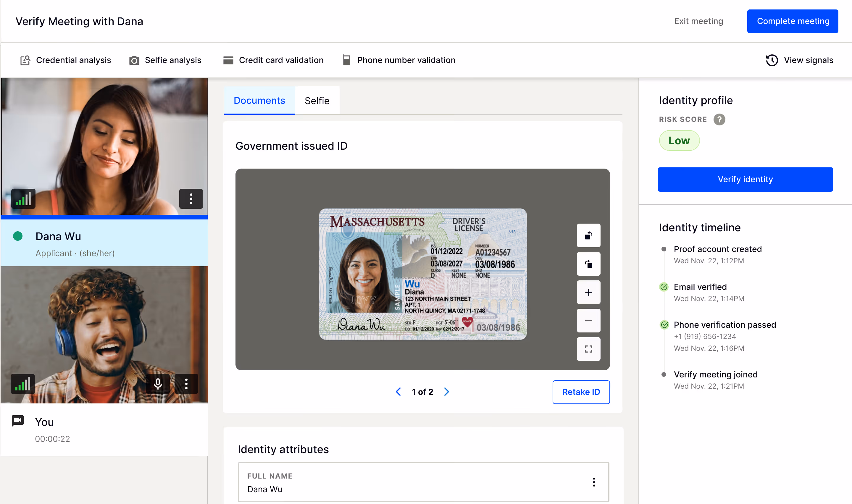Click the Verify identity button

(745, 179)
